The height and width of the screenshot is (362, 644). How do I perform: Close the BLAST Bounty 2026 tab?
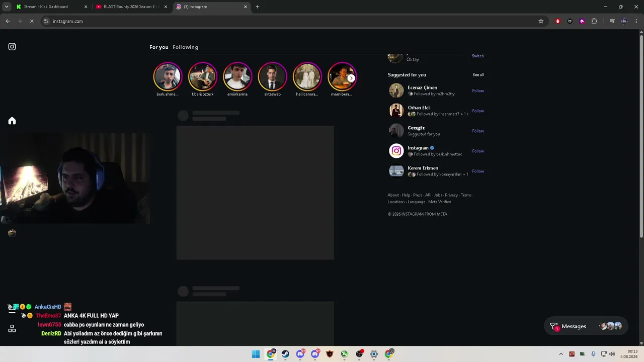166,7
